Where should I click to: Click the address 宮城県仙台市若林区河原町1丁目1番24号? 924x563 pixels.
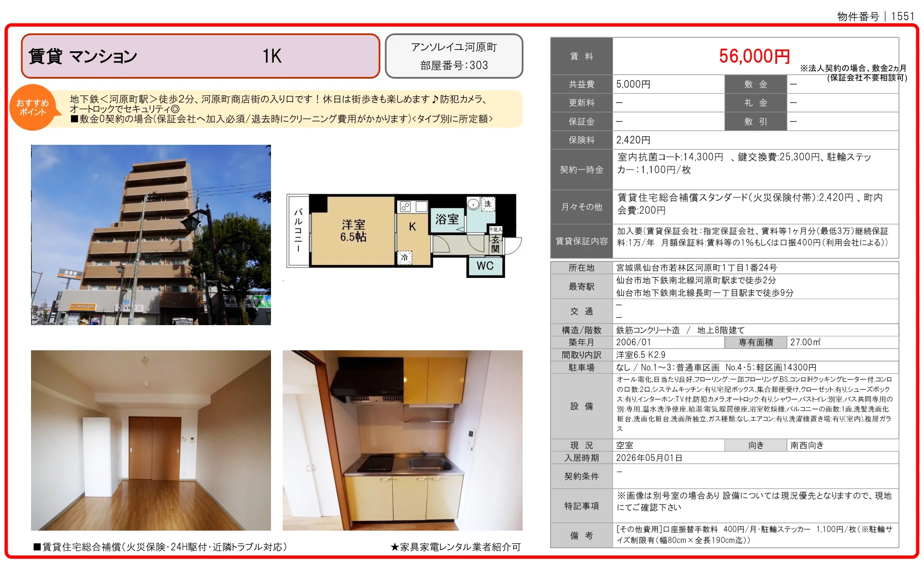(696, 268)
